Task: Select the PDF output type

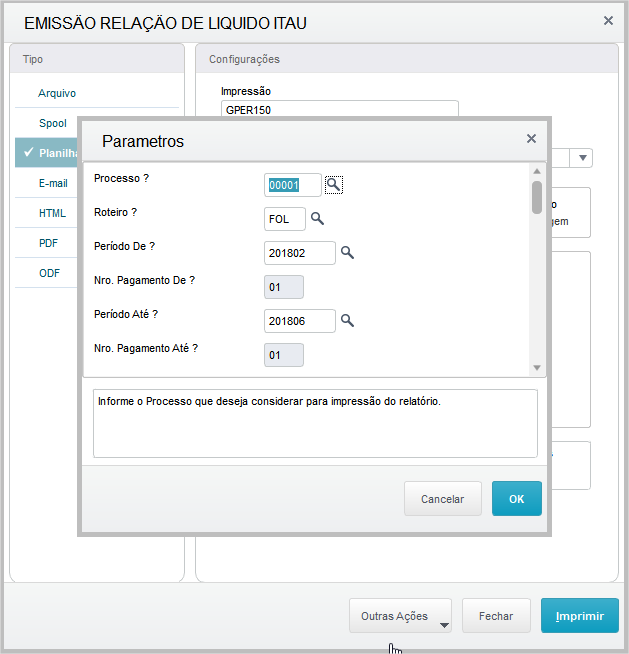Action: point(48,243)
